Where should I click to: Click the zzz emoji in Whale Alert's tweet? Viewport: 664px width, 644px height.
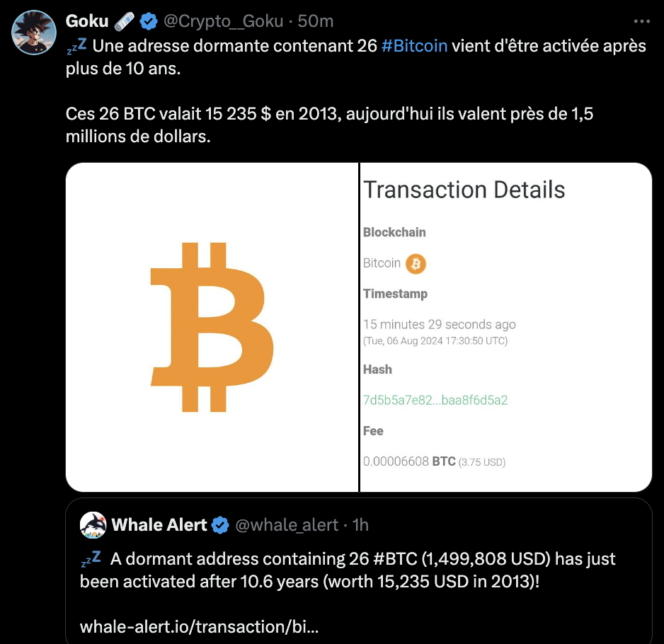click(x=91, y=559)
